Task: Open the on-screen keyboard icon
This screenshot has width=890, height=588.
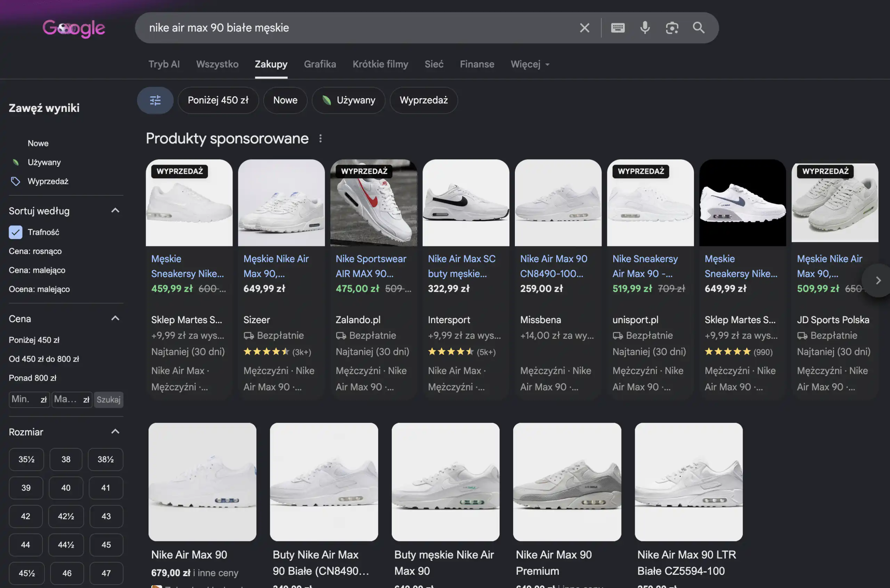Action: click(617, 28)
